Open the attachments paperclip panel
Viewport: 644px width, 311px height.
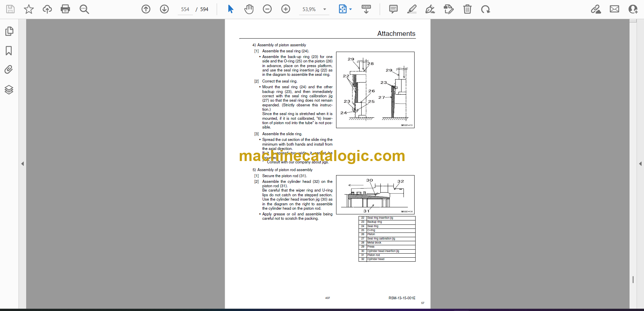point(9,70)
